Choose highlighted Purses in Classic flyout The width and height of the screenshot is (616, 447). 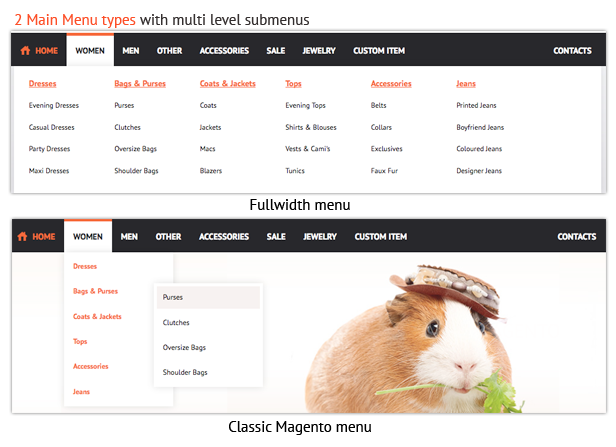pyautogui.click(x=208, y=297)
